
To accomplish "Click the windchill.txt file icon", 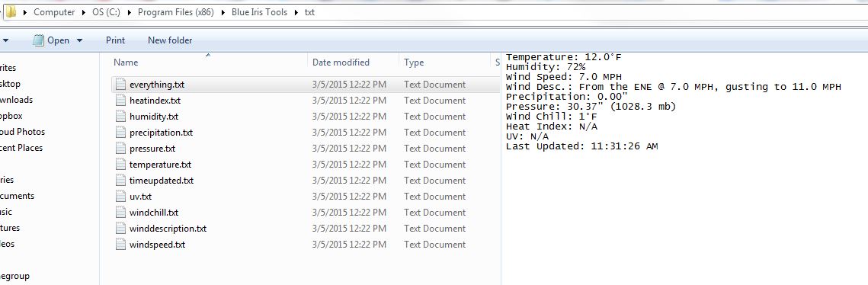I will pyautogui.click(x=120, y=213).
